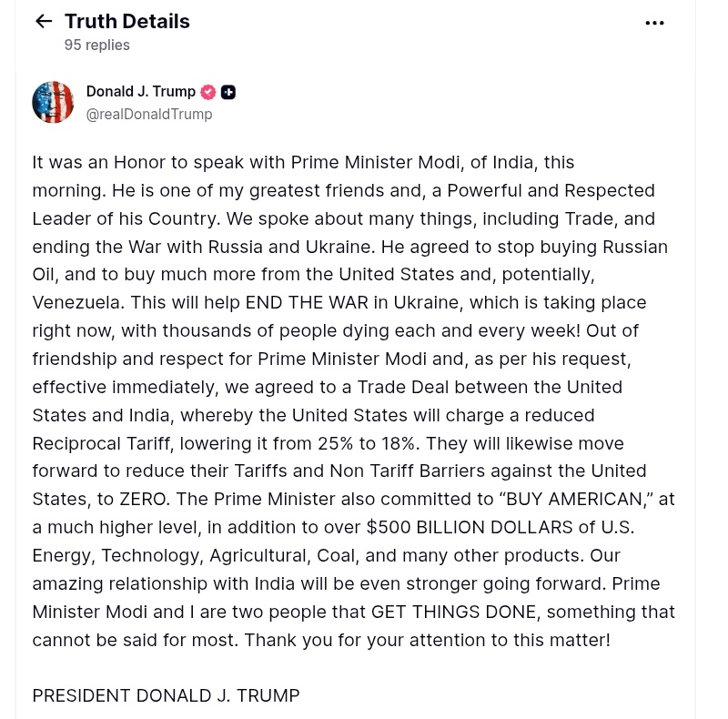View the 95 replies count

click(96, 45)
